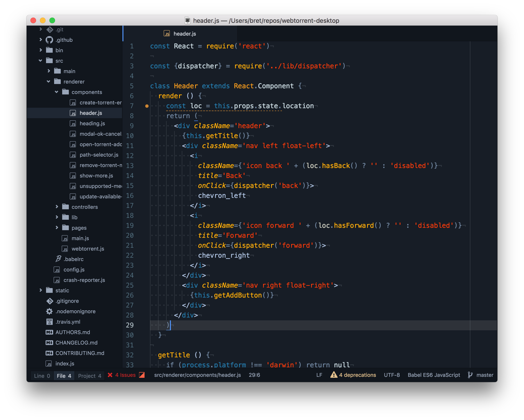Click line number 29 in the gutter
The width and height of the screenshot is (524, 420).
click(x=130, y=325)
